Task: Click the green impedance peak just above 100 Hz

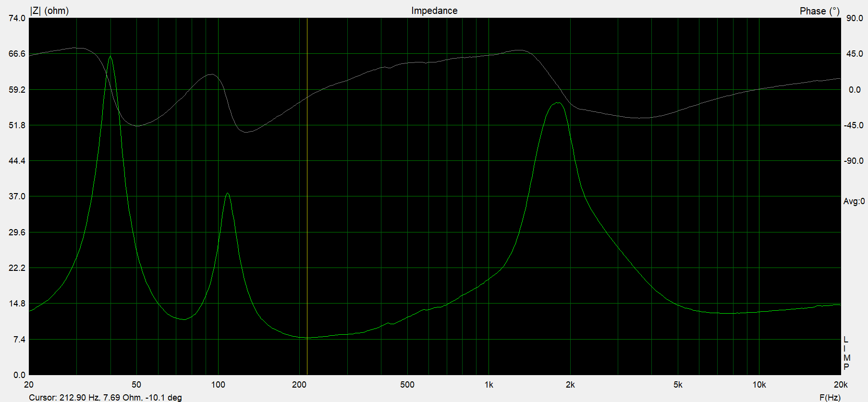Action: pos(227,194)
